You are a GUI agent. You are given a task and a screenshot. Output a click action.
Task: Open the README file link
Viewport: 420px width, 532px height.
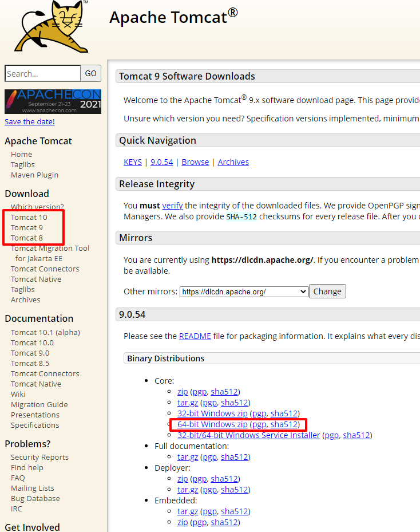(x=195, y=336)
